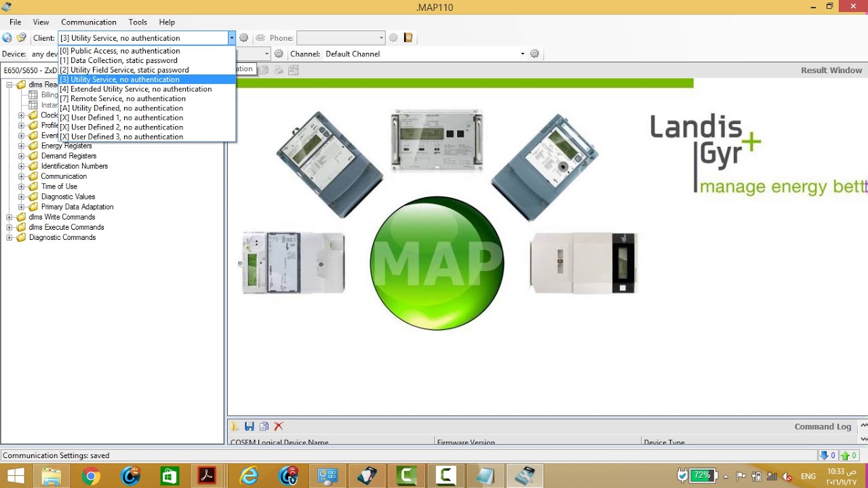Viewport: 868px width, 488px height.
Task: Select Communication folder in tree
Action: coord(64,176)
